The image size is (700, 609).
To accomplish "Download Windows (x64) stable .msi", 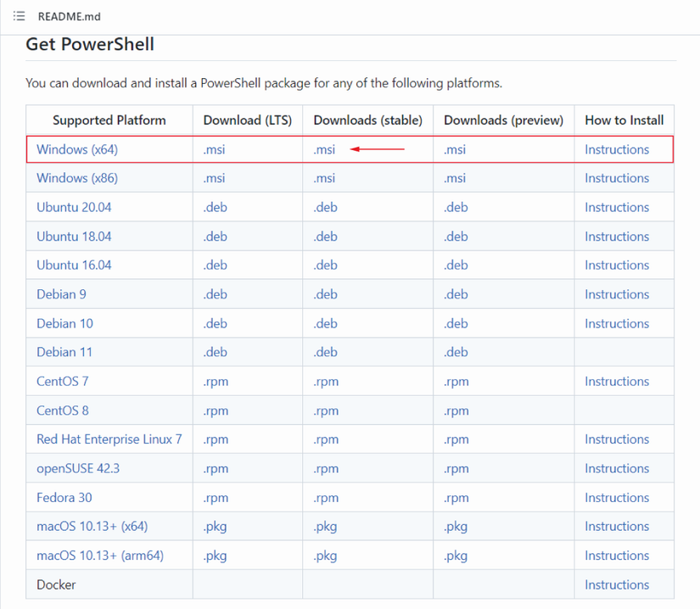I will pos(324,149).
